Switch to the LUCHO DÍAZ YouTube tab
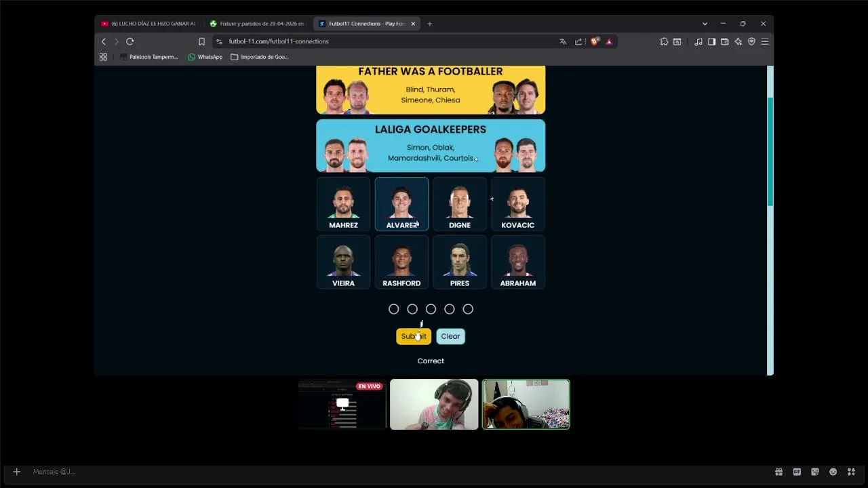The image size is (868, 488). pyautogui.click(x=149, y=24)
